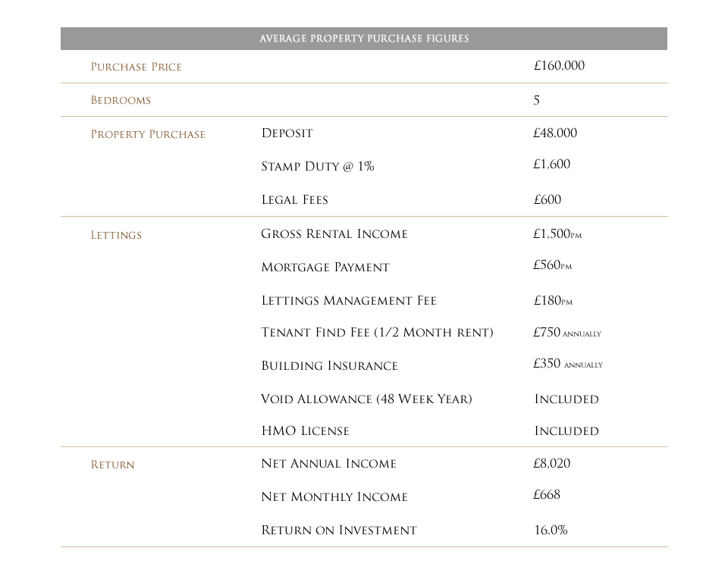
Task: Select the Tenant Find Fee label
Action: 377,333
